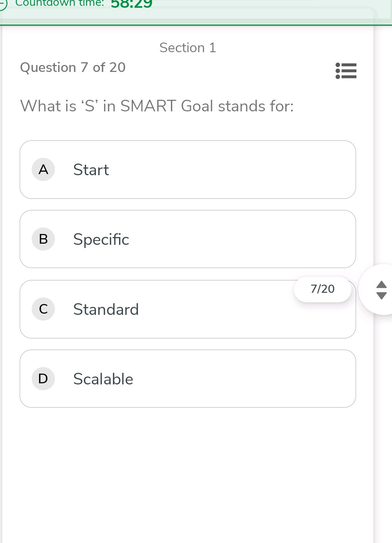Select answer option A 'Start'

tap(188, 169)
